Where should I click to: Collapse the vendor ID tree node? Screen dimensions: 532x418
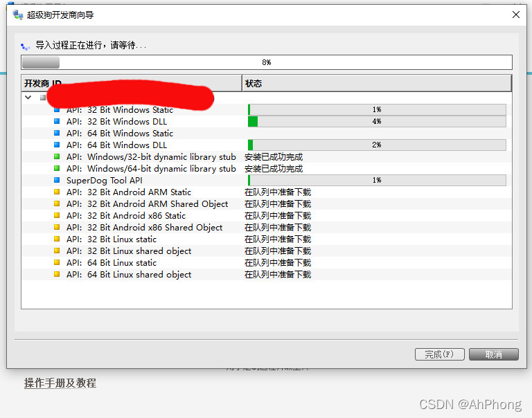point(28,98)
